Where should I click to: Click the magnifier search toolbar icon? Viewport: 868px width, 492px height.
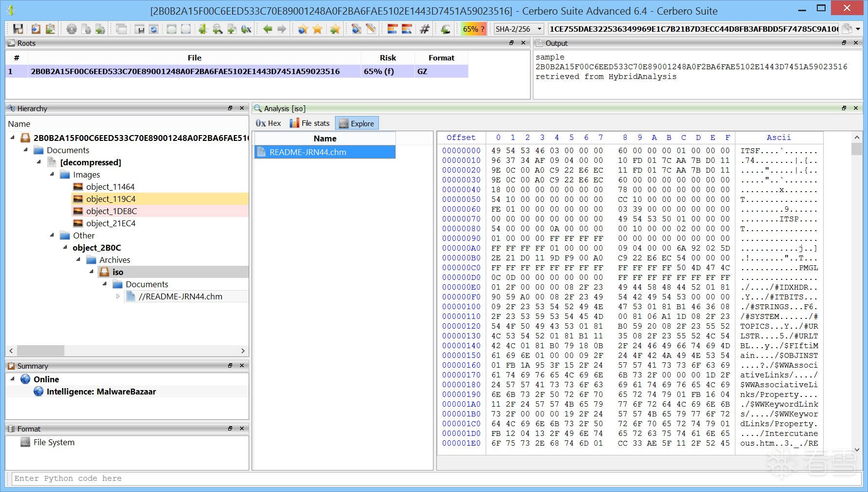(217, 29)
